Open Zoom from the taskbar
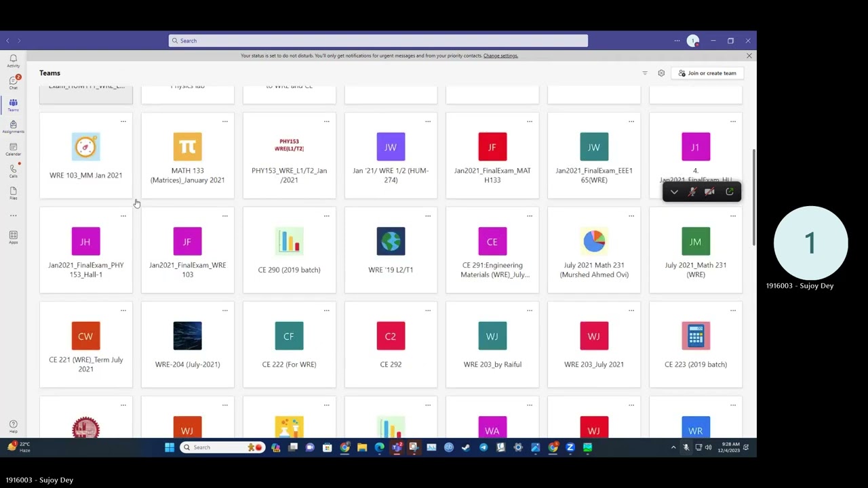868x488 pixels. pos(570,447)
